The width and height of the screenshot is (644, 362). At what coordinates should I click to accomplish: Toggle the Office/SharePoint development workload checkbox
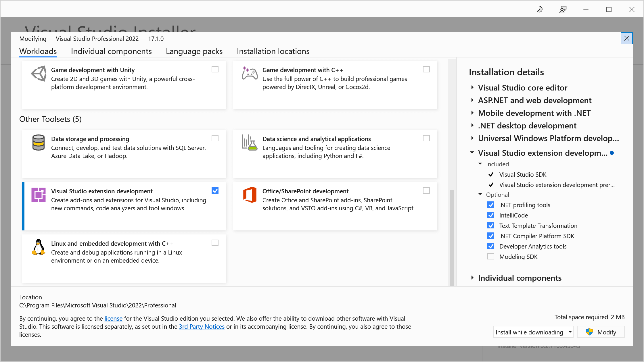pyautogui.click(x=426, y=190)
